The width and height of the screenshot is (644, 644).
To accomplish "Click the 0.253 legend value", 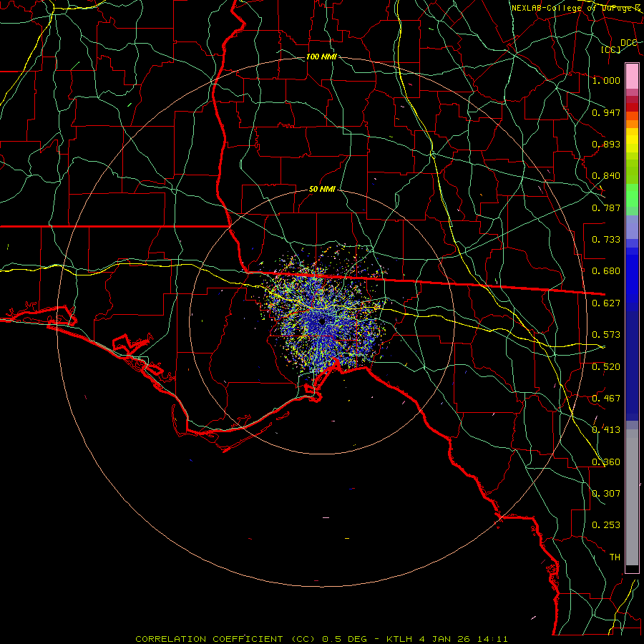I will 606,525.
